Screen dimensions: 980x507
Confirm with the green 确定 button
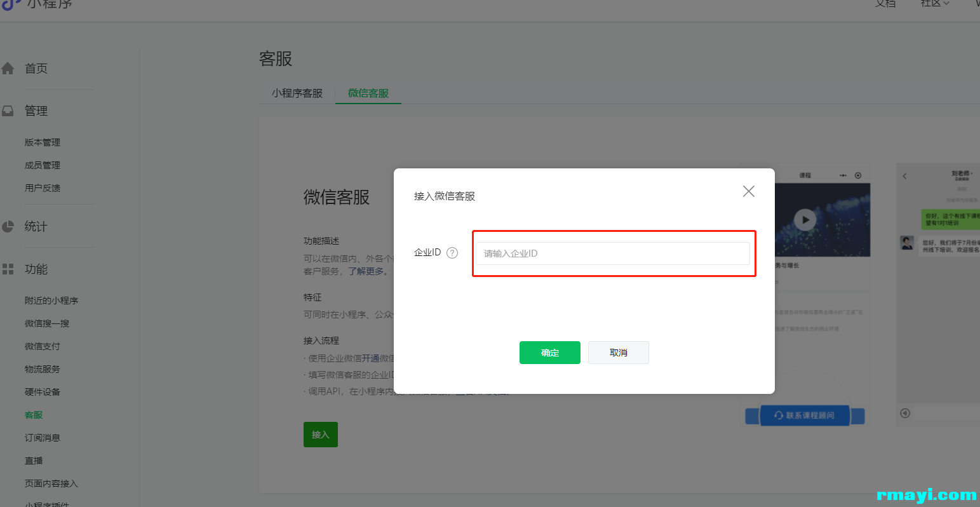[550, 353]
